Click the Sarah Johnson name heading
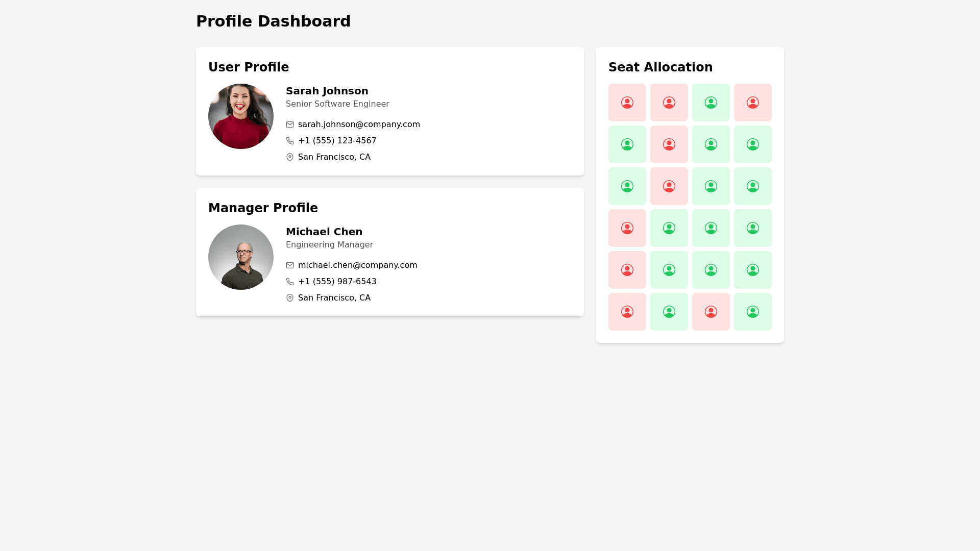 tap(327, 91)
